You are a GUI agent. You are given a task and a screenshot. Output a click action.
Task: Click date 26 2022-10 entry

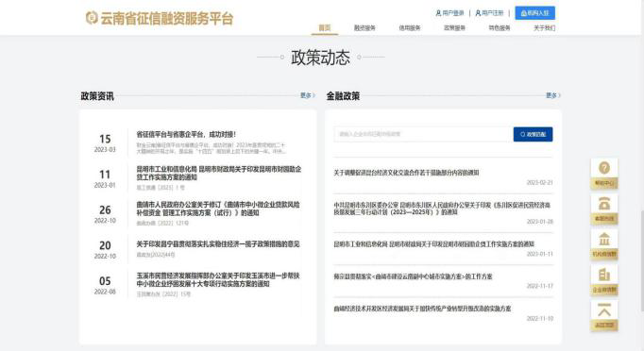coord(105,214)
